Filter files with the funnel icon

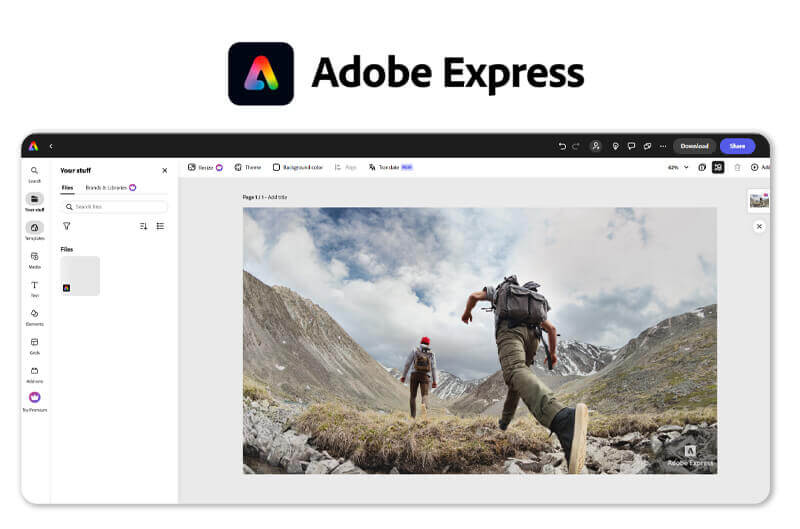point(66,226)
